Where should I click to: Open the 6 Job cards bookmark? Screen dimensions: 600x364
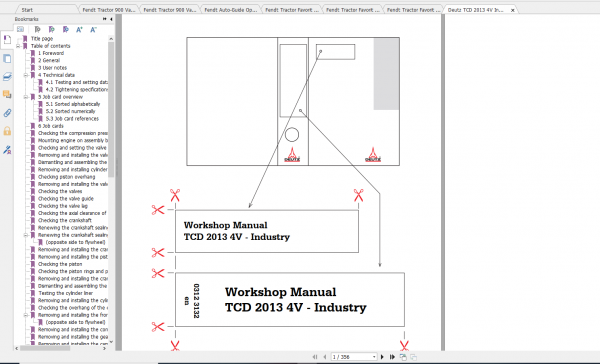point(51,126)
